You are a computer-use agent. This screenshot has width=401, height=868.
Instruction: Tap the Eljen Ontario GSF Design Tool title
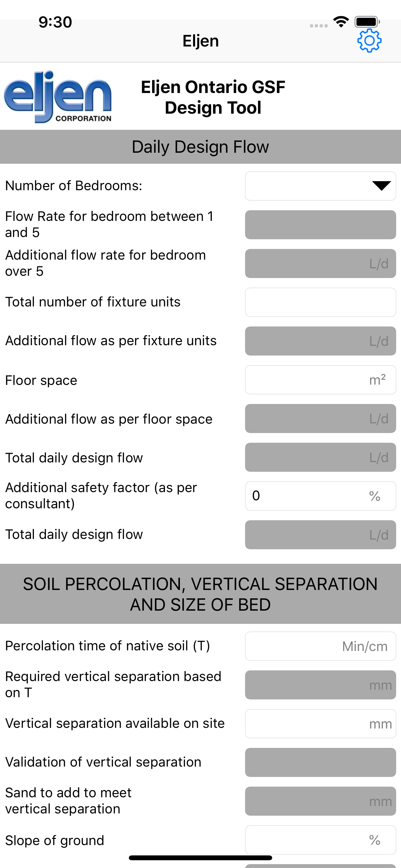coord(213,97)
